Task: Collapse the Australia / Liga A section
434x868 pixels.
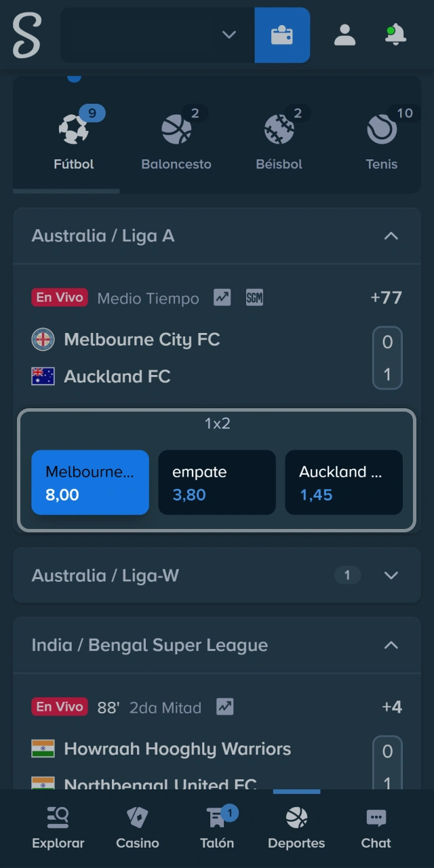Action: pos(391,236)
